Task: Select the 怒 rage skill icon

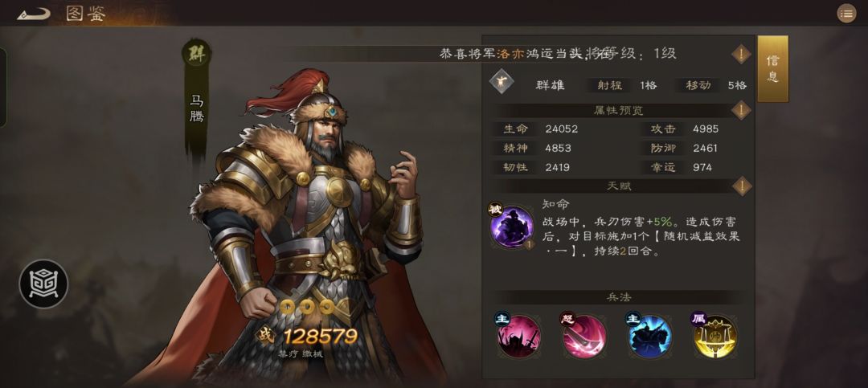Action: click(583, 336)
